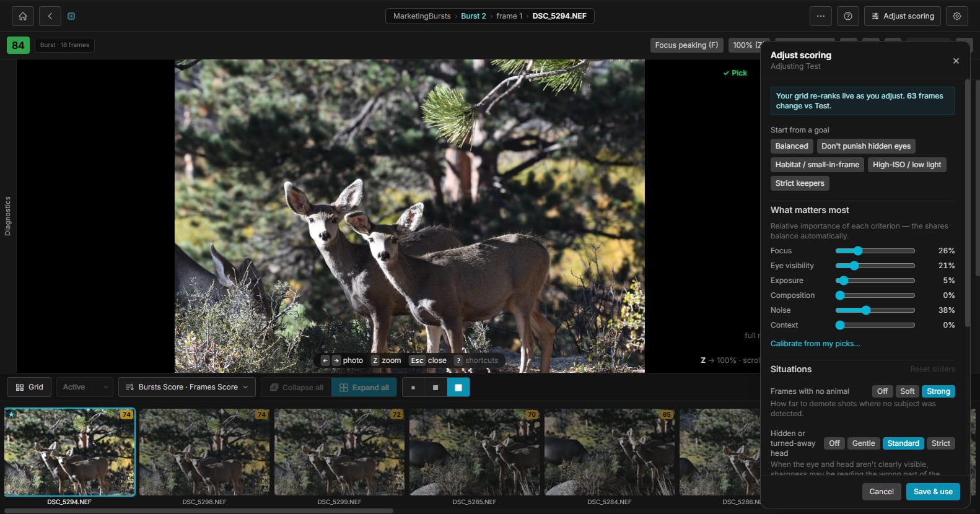Switch to Grid view
This screenshot has width=980, height=514.
(29, 387)
